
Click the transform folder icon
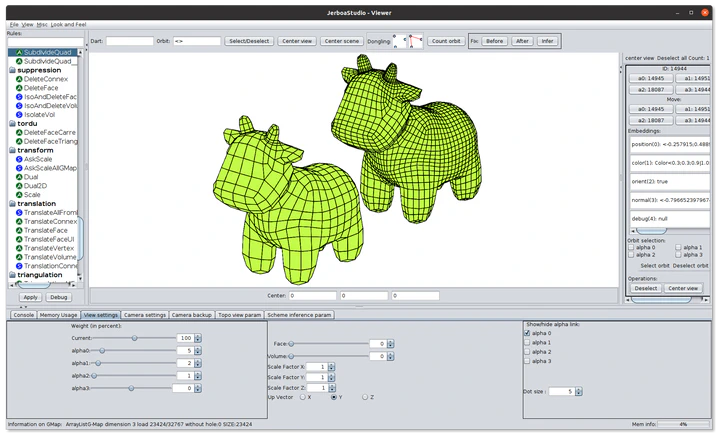click(x=12, y=150)
